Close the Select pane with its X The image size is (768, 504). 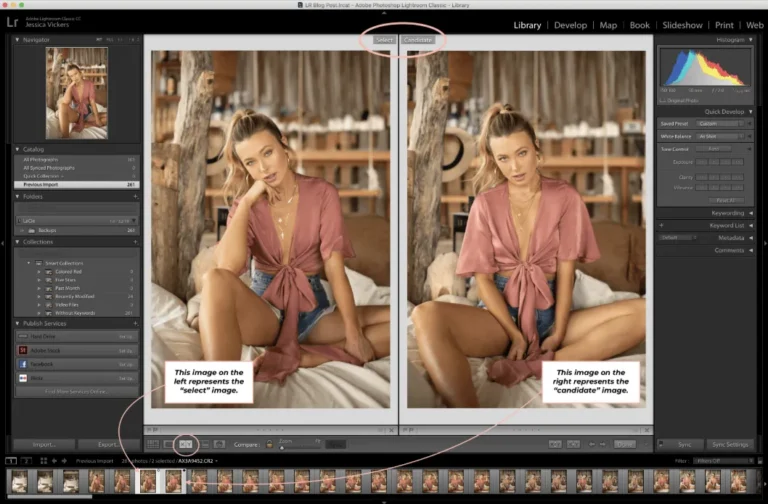(x=391, y=430)
